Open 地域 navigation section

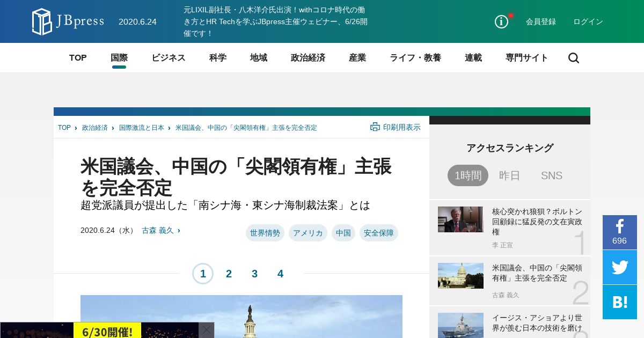(259, 58)
